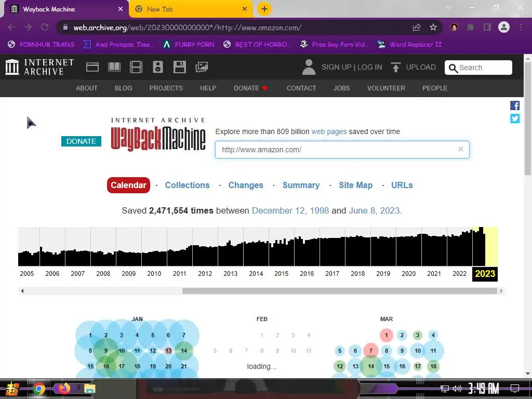Open Chrome profile avatar icon
This screenshot has width=532, height=399.
[504, 27]
